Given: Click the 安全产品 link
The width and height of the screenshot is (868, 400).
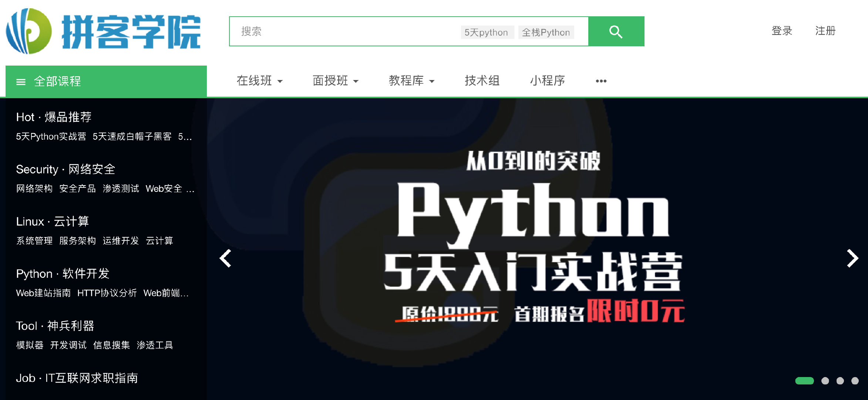Looking at the screenshot, I should 78,189.
